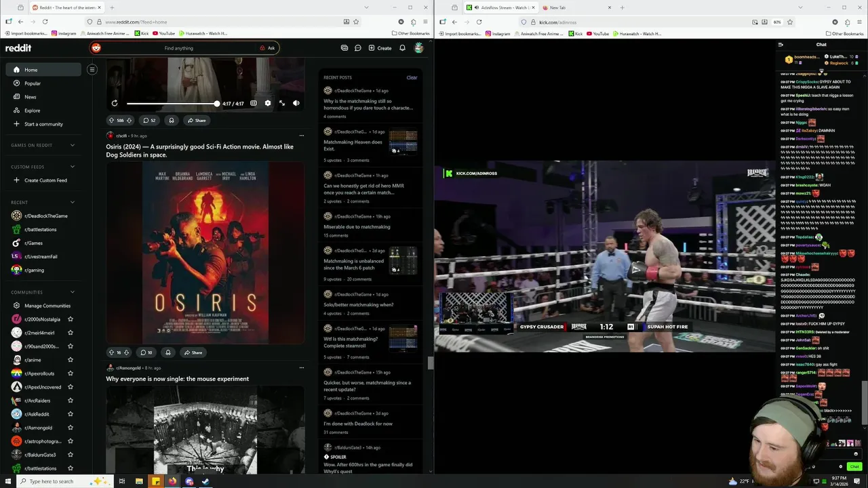Open r/LivestreamFail from the Recent list
This screenshot has height=488, width=868.
pos(43,256)
